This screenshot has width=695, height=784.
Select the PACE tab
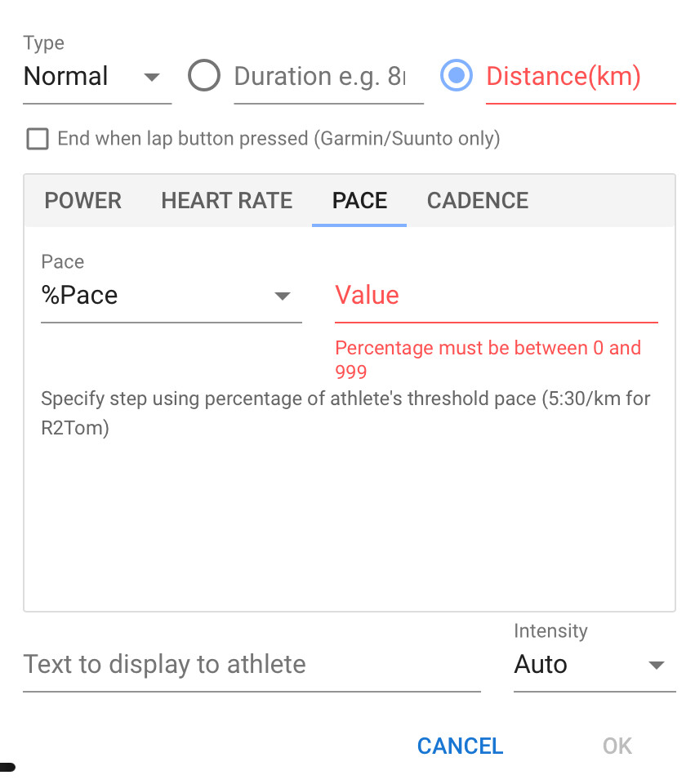tap(359, 201)
